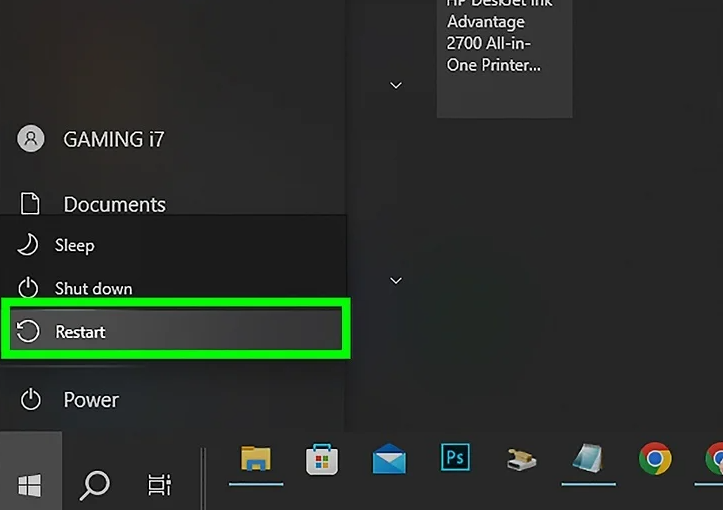Click the scanner device icon in taskbar
This screenshot has height=510, width=723.
click(x=521, y=460)
